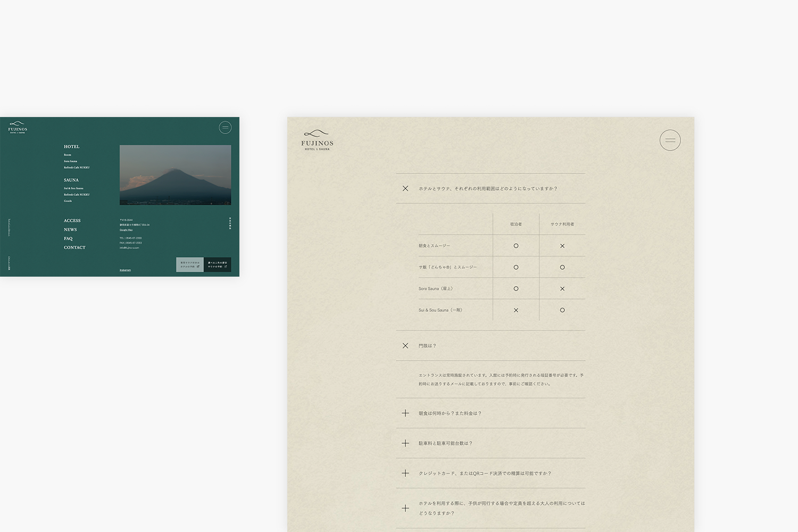This screenshot has height=532, width=798.
Task: Collapse the 門限は？ question with the X icon
Action: click(405, 346)
